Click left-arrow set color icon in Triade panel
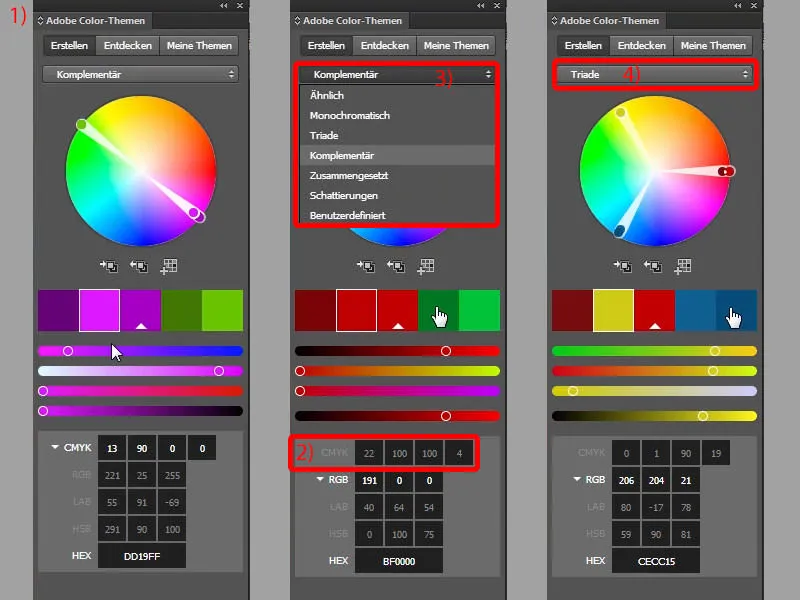The width and height of the screenshot is (800, 600). pyautogui.click(x=653, y=265)
